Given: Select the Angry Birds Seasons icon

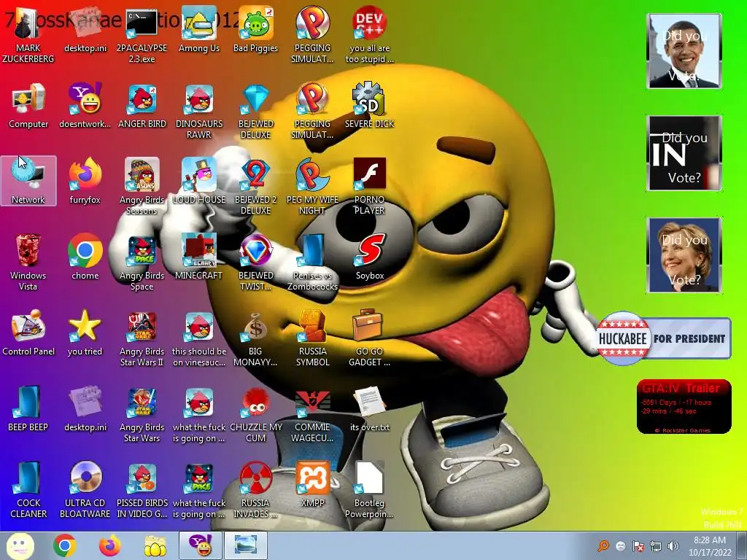Looking at the screenshot, I should click(x=142, y=186).
